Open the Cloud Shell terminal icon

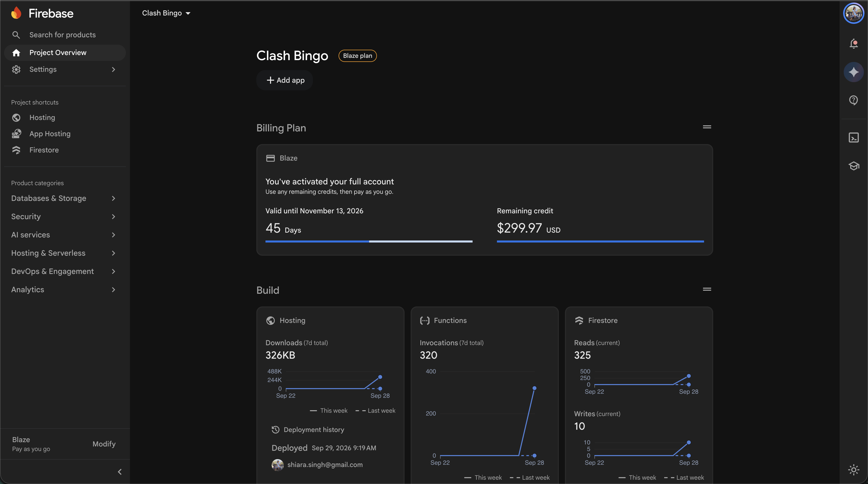pos(854,137)
